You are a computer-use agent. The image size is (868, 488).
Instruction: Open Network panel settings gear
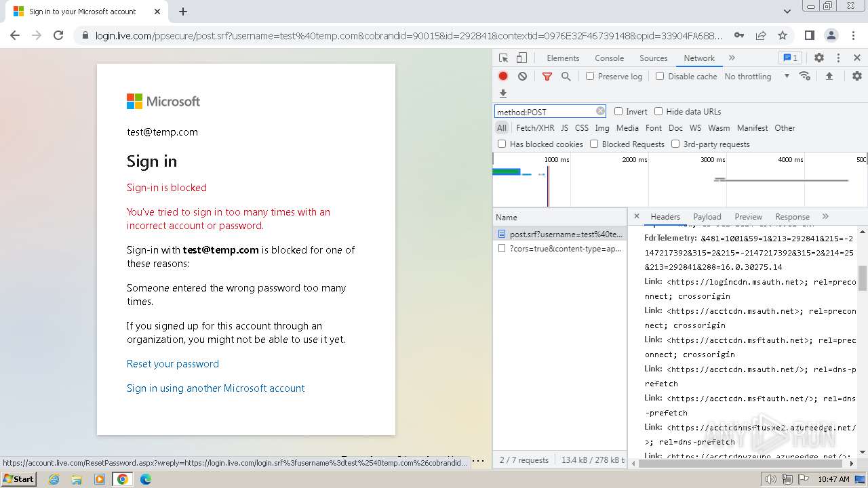857,77
